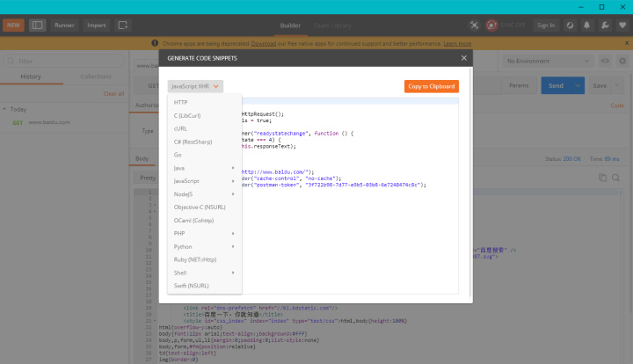The image size is (633, 364).
Task: Switch to the response Body tab
Action: point(142,158)
